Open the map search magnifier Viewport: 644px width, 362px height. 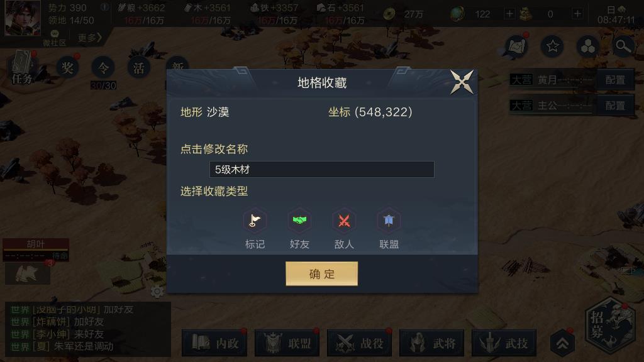(x=623, y=47)
